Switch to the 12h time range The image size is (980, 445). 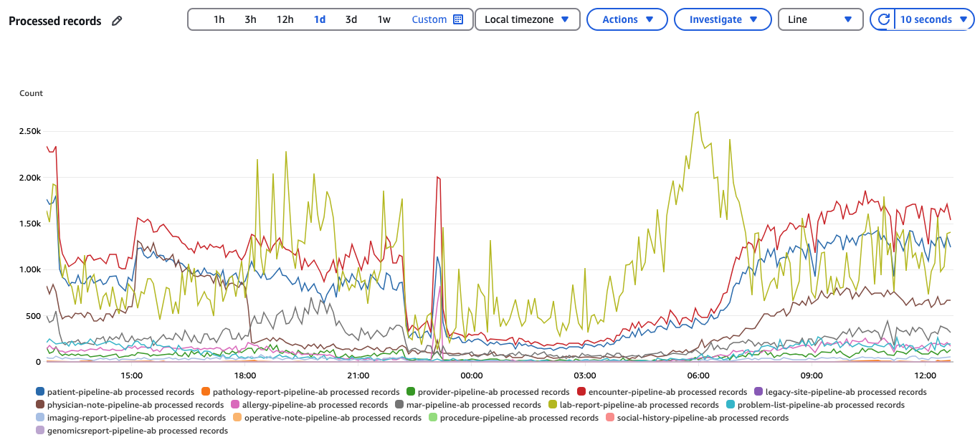(285, 19)
